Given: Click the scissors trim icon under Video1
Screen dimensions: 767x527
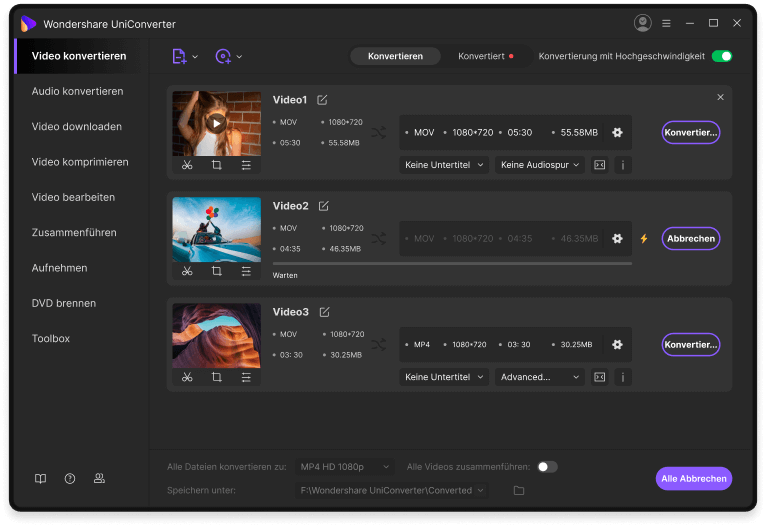Looking at the screenshot, I should click(x=187, y=165).
